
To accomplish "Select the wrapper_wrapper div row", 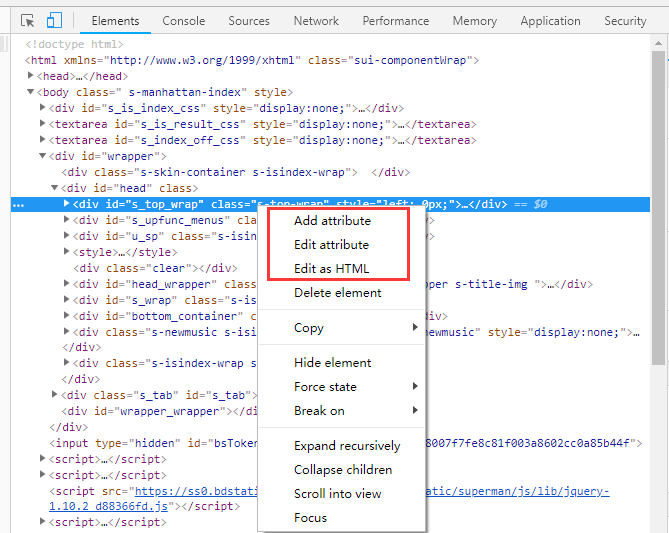I will point(160,411).
